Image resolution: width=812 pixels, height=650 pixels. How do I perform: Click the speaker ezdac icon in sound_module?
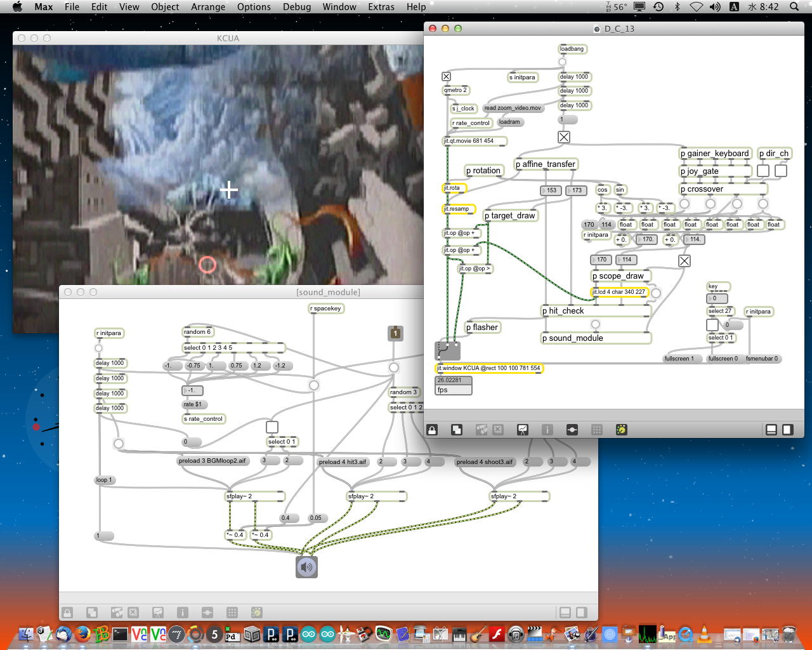[306, 567]
